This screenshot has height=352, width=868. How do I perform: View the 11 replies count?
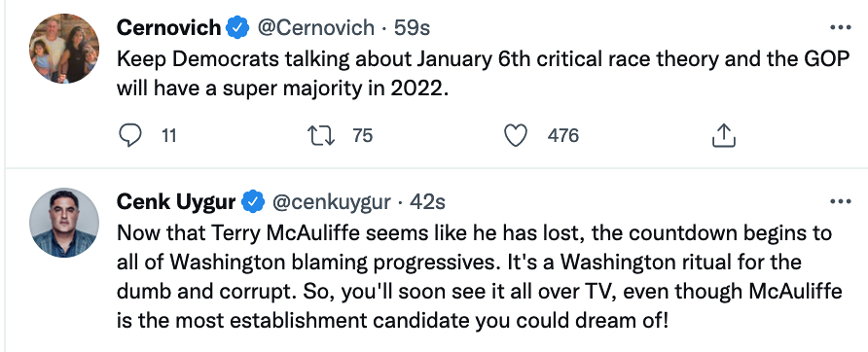click(169, 135)
